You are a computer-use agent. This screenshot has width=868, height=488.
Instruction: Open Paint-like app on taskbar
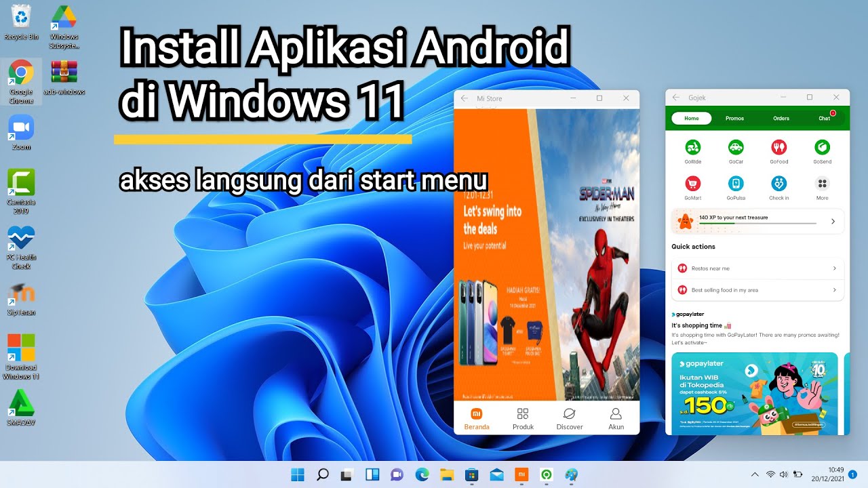[571, 474]
